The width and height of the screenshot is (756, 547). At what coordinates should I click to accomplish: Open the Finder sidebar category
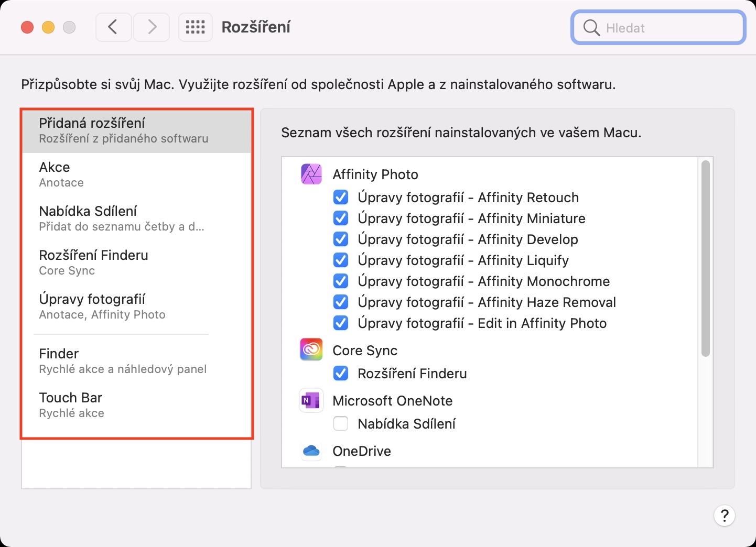coord(136,362)
